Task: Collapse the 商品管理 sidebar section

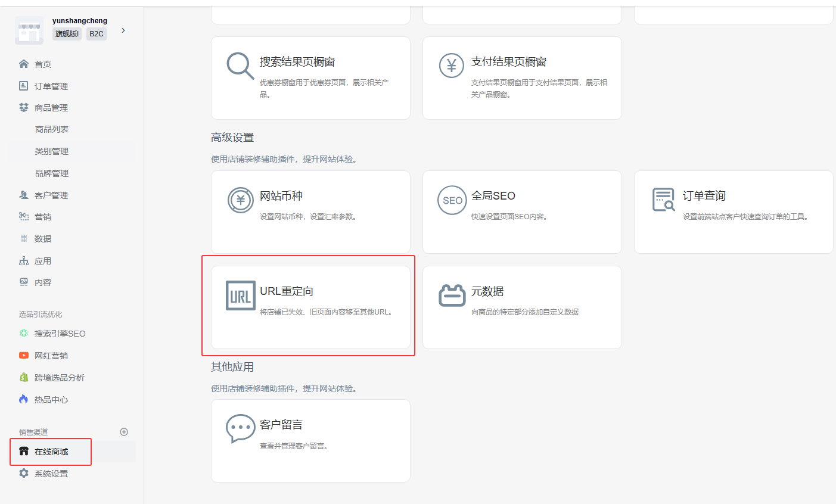Action: [51, 108]
